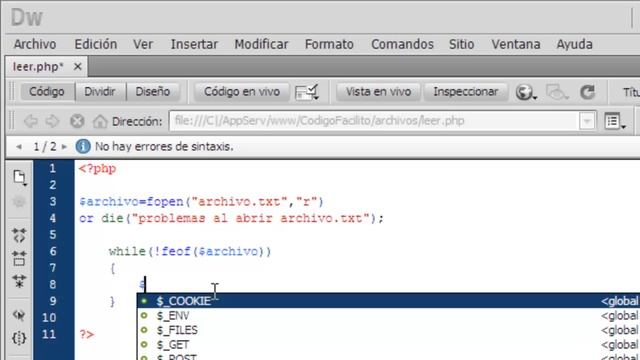Click line number 6 in gutter

[53, 251]
